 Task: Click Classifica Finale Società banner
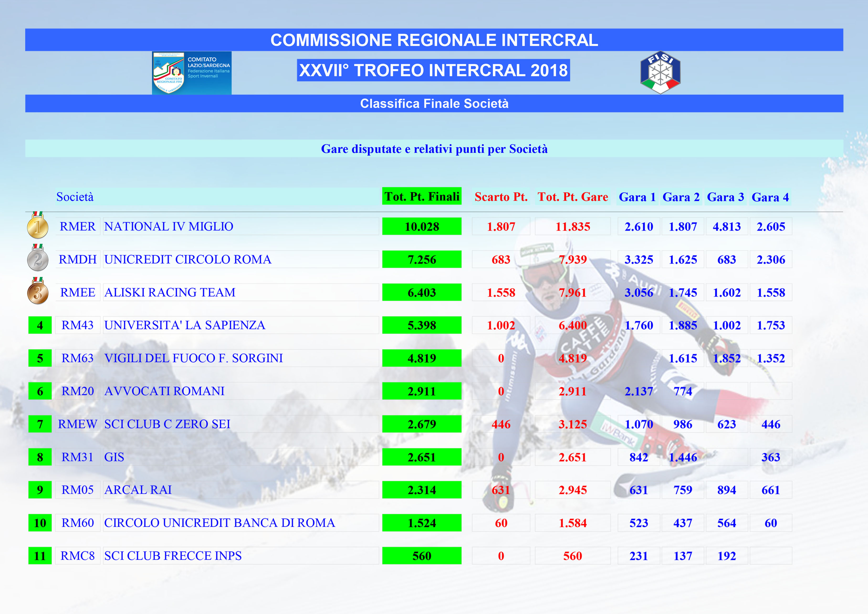tap(434, 104)
